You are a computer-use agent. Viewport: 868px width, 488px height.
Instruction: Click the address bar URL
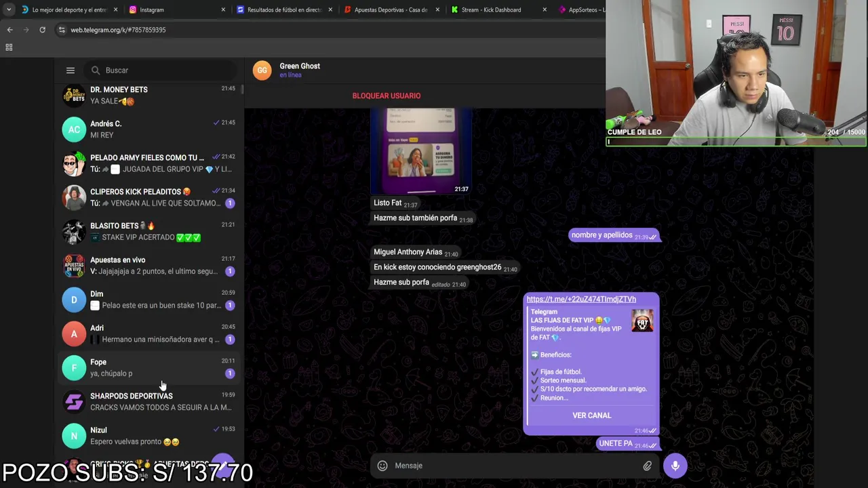pyautogui.click(x=118, y=30)
